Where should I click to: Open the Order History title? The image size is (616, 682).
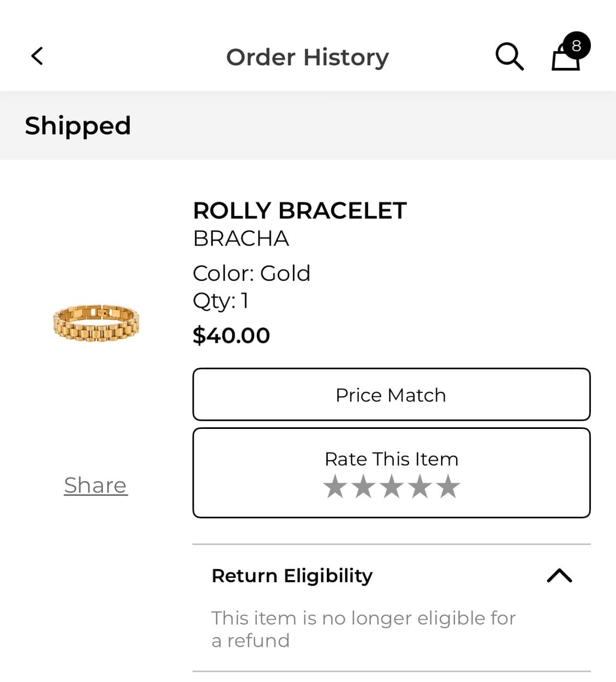click(x=308, y=56)
